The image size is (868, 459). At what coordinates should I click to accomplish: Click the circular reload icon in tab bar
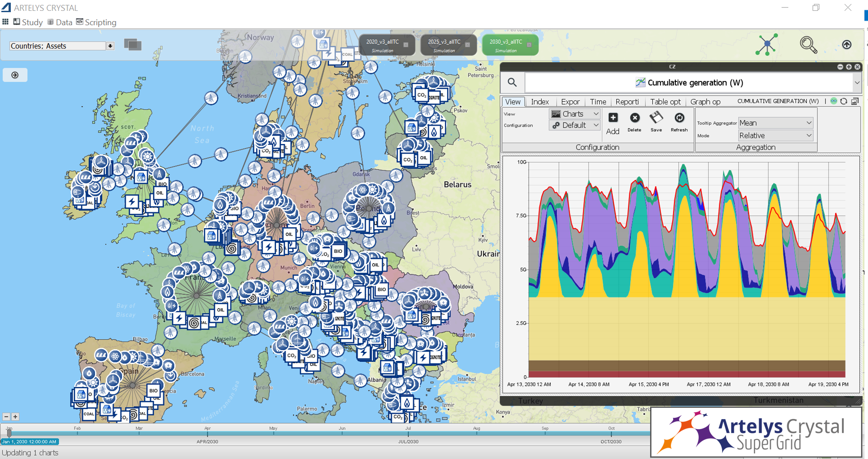point(844,101)
